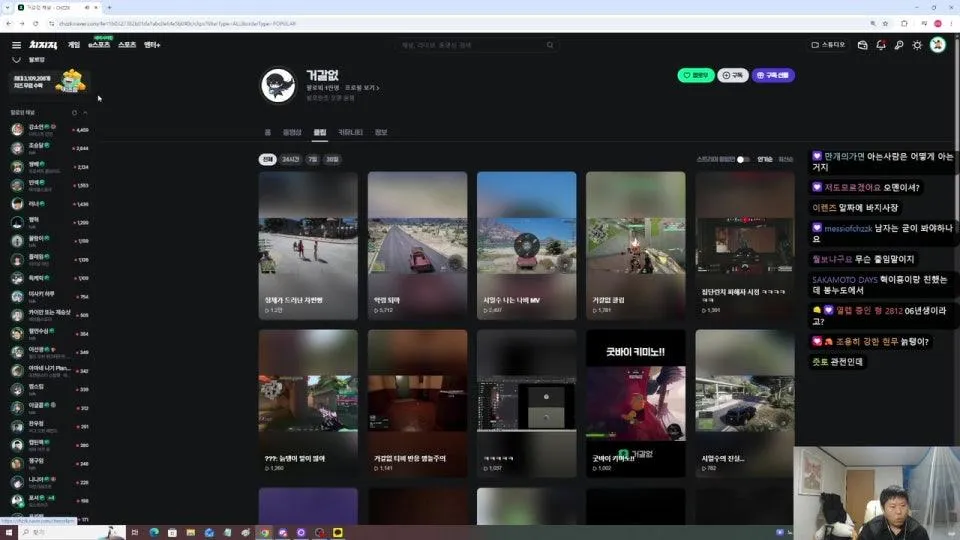This screenshot has width=960, height=540.
Task: Sort clips by 최신순
Action: click(786, 159)
